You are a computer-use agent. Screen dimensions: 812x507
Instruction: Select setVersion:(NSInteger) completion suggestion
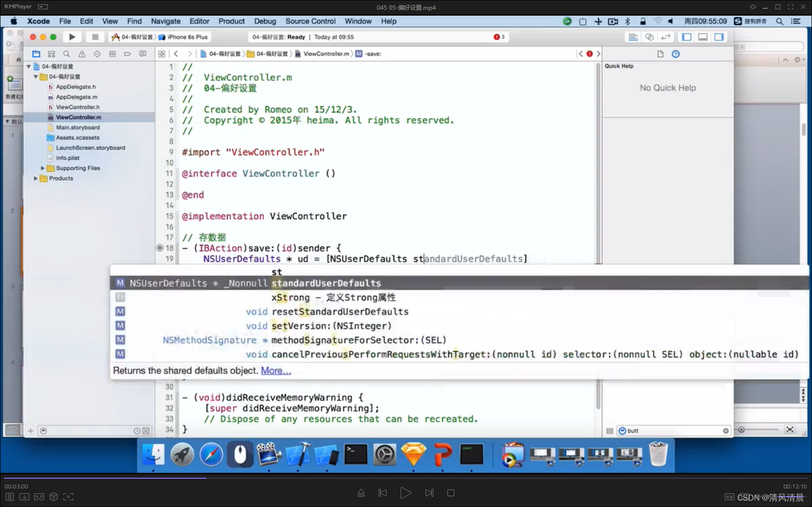coord(459,325)
